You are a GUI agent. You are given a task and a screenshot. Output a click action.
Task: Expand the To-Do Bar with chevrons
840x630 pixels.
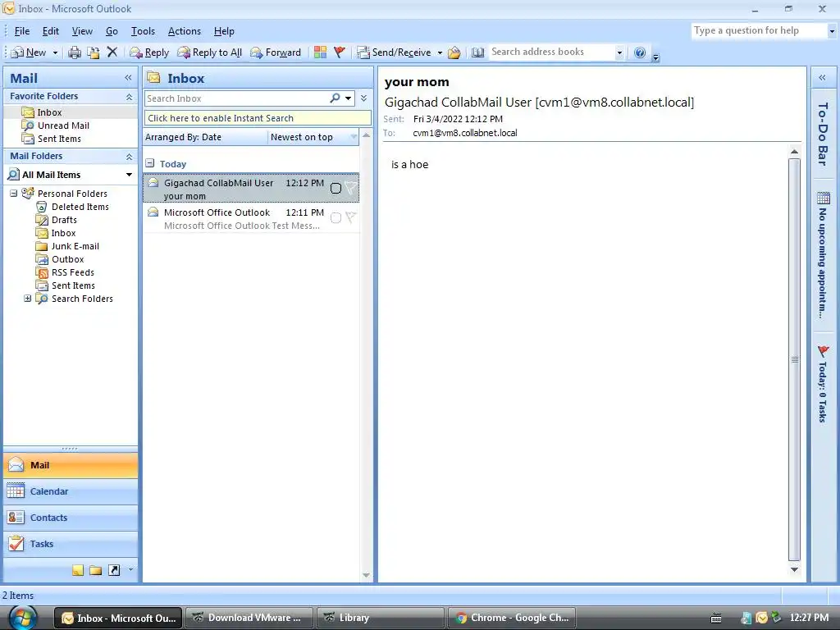pos(822,78)
